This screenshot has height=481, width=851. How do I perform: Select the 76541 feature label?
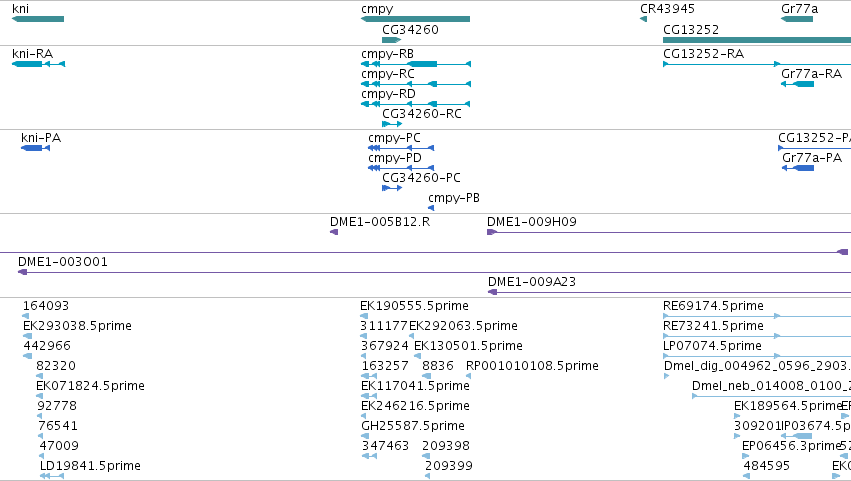58,426
